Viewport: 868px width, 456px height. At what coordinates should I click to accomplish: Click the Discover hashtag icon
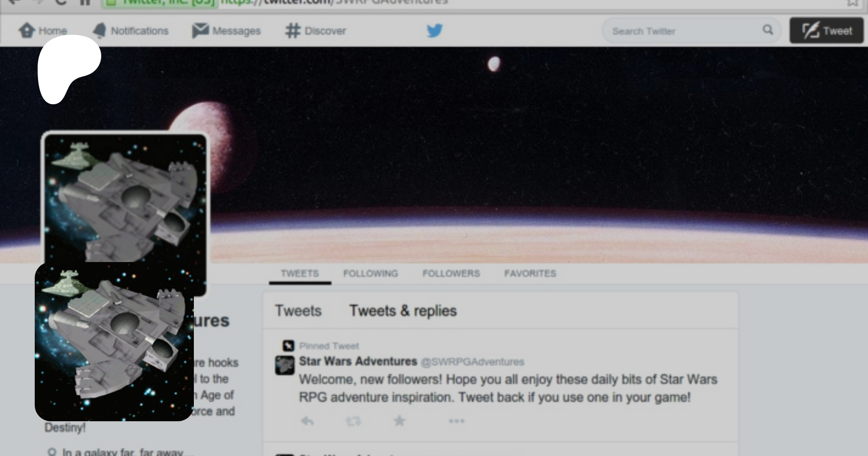(293, 30)
